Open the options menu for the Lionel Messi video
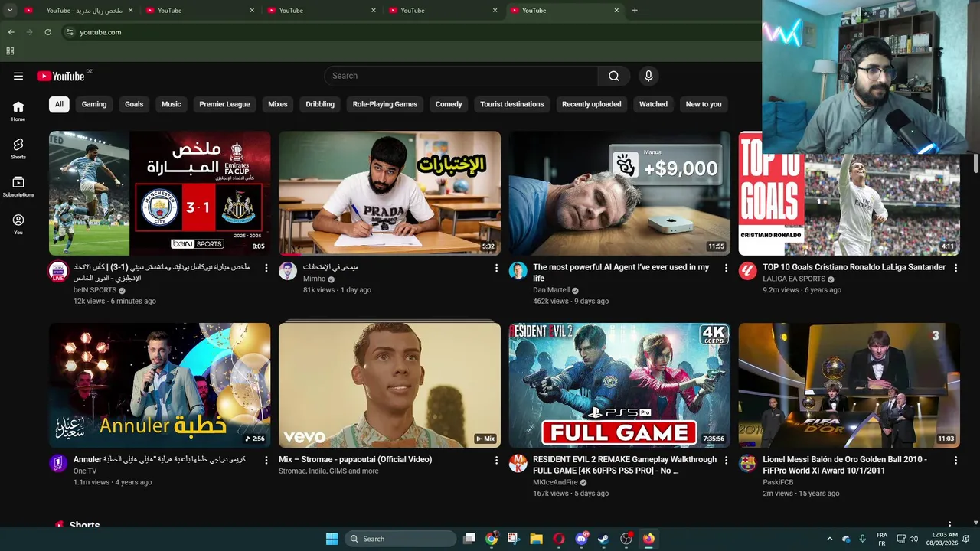Screen dimensions: 980x551 pyautogui.click(x=955, y=460)
